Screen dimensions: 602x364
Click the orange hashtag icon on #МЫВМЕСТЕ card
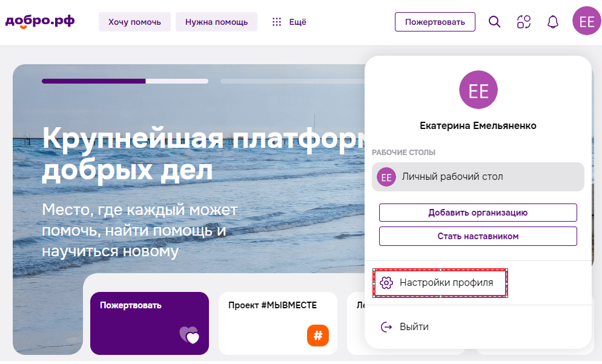click(x=317, y=335)
